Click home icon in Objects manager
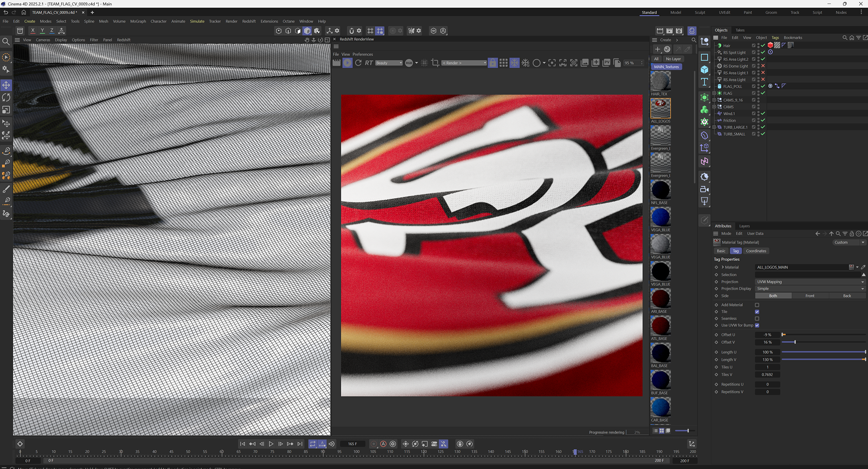The image size is (868, 469). tap(852, 38)
